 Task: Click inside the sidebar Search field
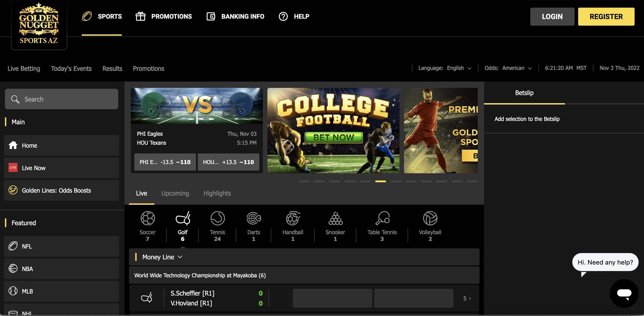(x=61, y=99)
